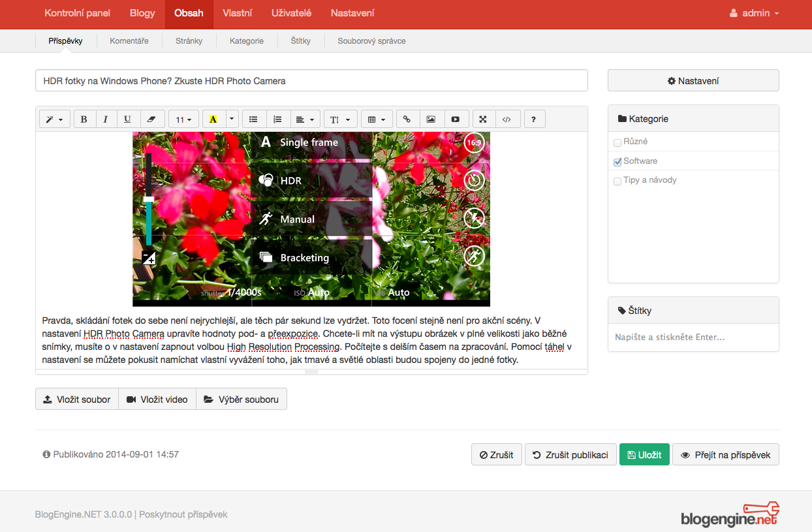Open the Kontrolní panel menu
This screenshot has height=532, width=812.
point(77,13)
